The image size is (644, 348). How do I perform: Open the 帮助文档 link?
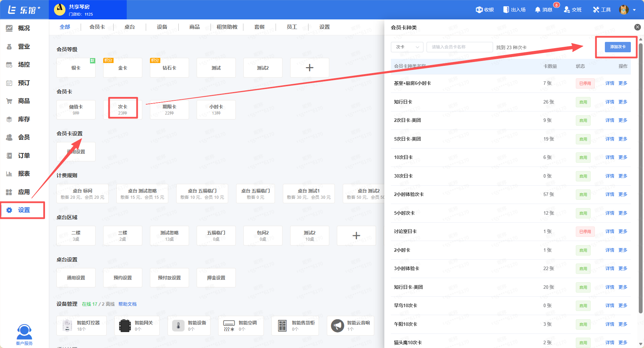pyautogui.click(x=127, y=304)
